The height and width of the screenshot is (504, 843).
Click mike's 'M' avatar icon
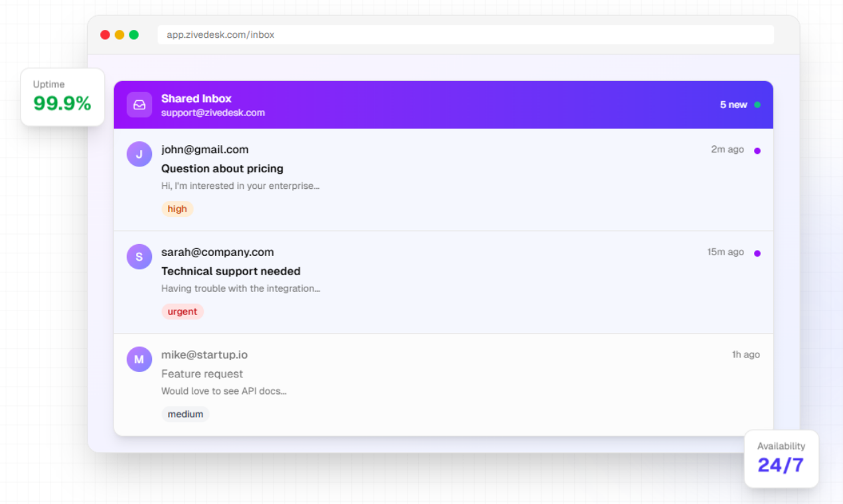[139, 359]
